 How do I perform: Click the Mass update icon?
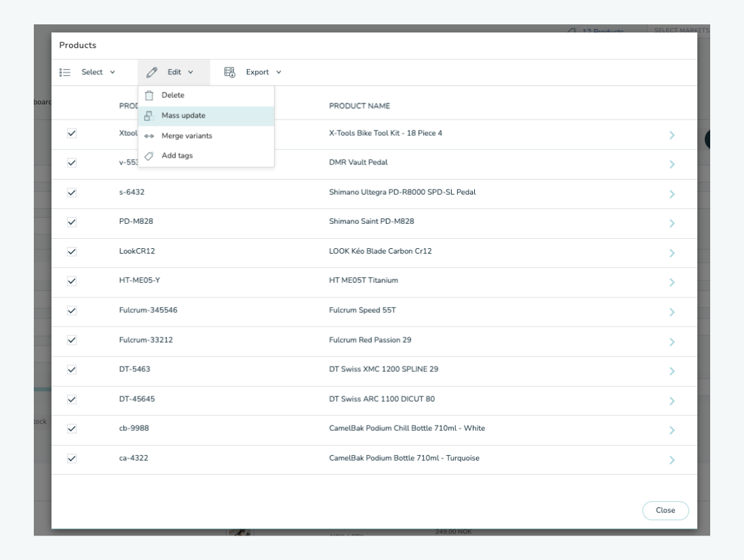coord(149,116)
